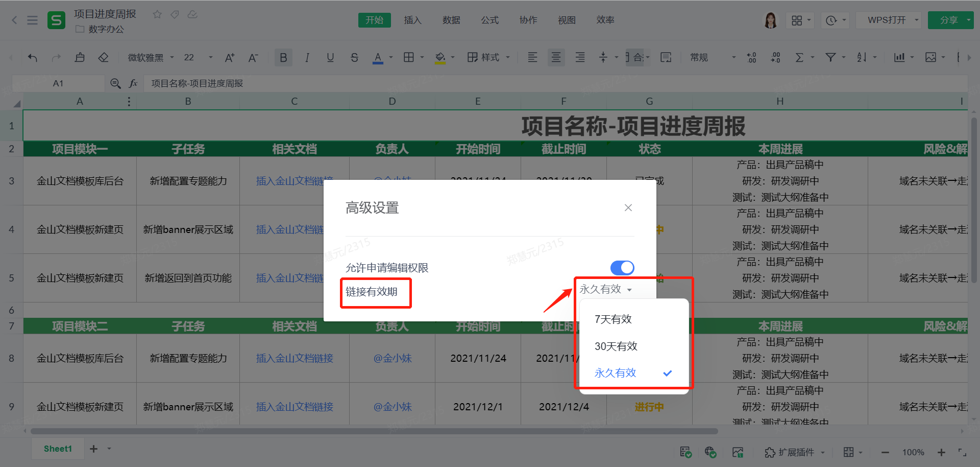Click the user avatar

click(770, 20)
